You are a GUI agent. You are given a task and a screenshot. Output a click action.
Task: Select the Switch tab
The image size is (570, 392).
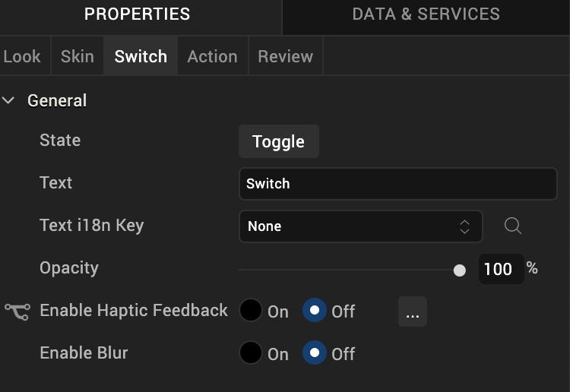pyautogui.click(x=141, y=56)
